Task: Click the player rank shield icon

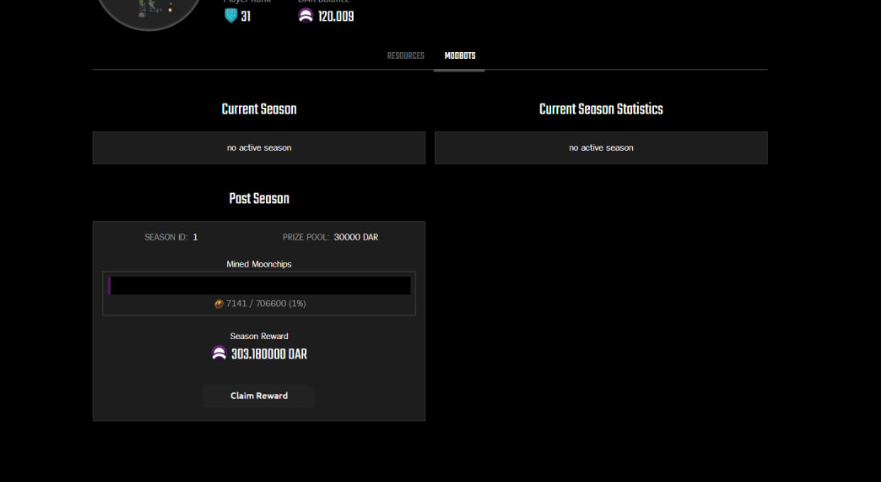Action: [x=231, y=16]
